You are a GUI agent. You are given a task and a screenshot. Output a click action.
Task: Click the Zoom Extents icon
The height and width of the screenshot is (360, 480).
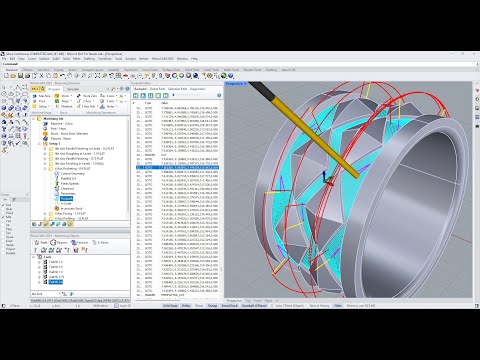(x=97, y=76)
